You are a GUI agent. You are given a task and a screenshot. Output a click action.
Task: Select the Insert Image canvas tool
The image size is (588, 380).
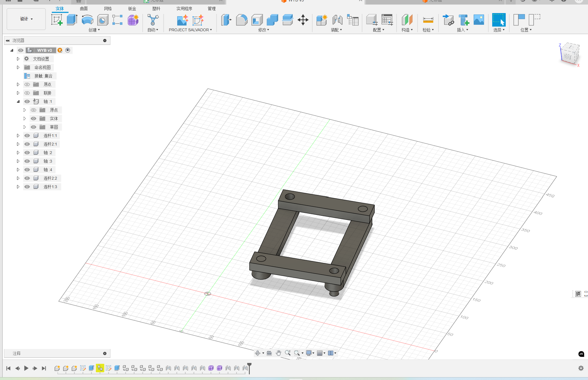(x=479, y=20)
